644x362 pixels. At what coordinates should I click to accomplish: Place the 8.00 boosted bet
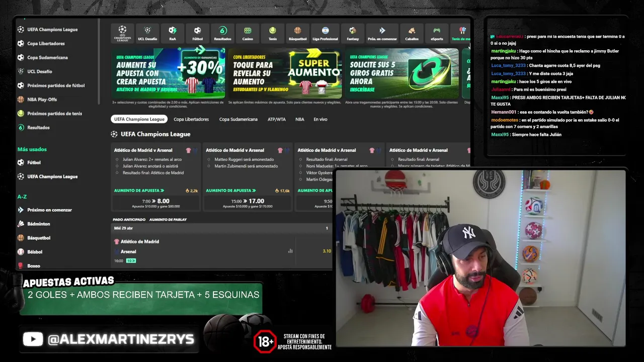tap(156, 203)
